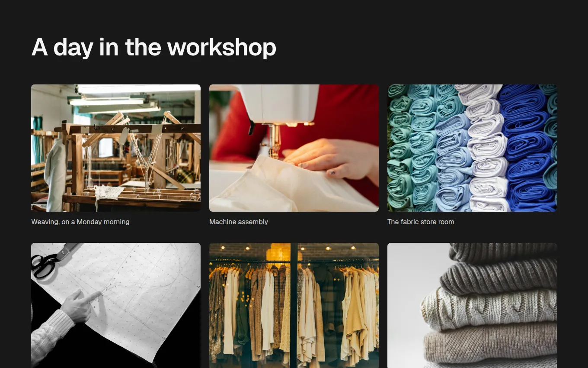Select the caption 'The fabric store room'
The width and height of the screenshot is (588, 368).
421,222
